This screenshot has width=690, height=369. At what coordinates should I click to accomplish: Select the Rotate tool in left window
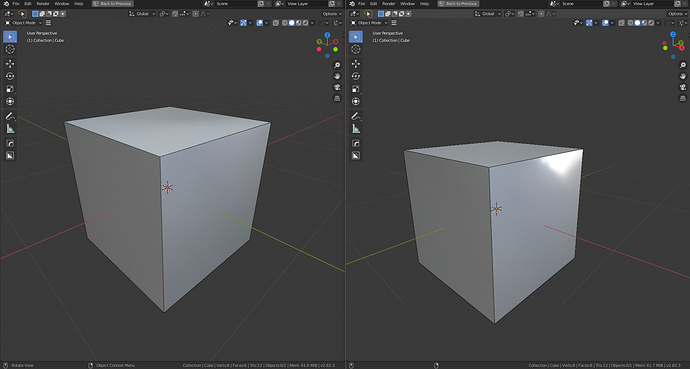coord(10,76)
